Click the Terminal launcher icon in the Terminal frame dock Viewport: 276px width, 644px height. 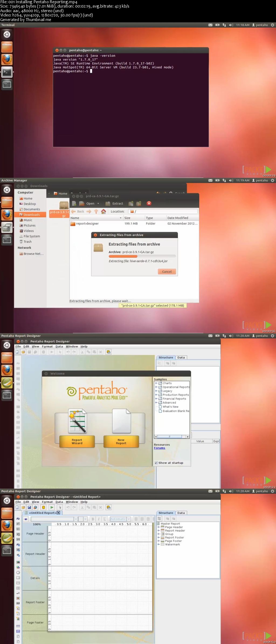point(7,72)
